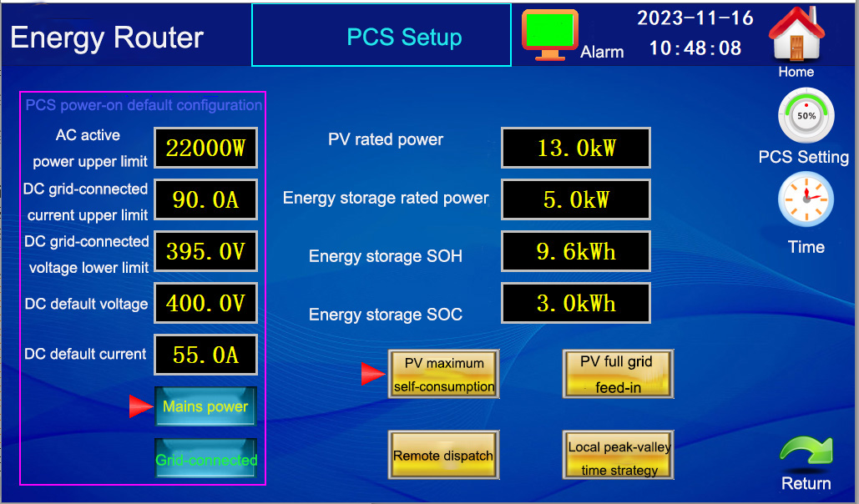This screenshot has width=859, height=504.
Task: Click the 'Energy storage SOC' label
Action: [x=386, y=315]
